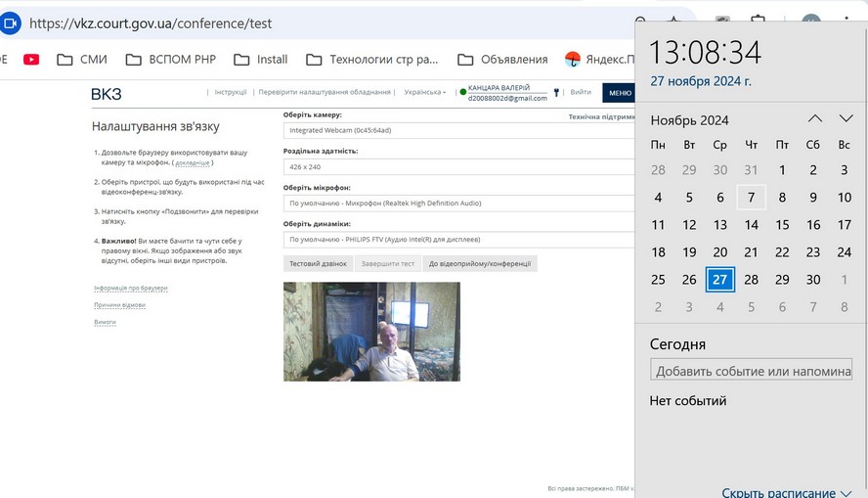Click the green online status dot
Image resolution: width=868 pixels, height=498 pixels.
(x=463, y=92)
